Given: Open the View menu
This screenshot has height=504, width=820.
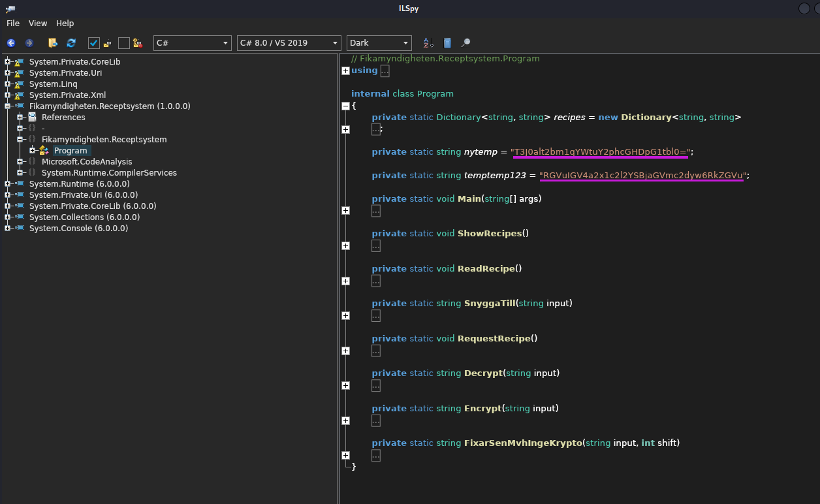Looking at the screenshot, I should point(38,23).
